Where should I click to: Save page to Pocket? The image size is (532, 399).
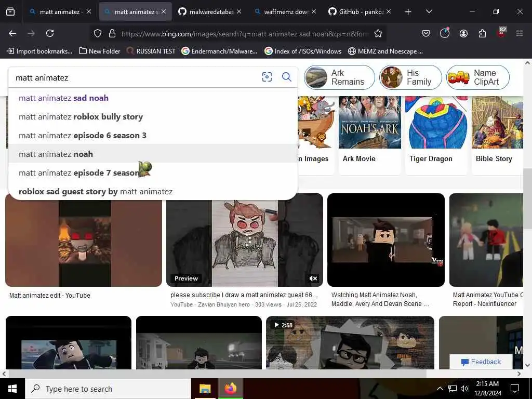[x=426, y=33]
